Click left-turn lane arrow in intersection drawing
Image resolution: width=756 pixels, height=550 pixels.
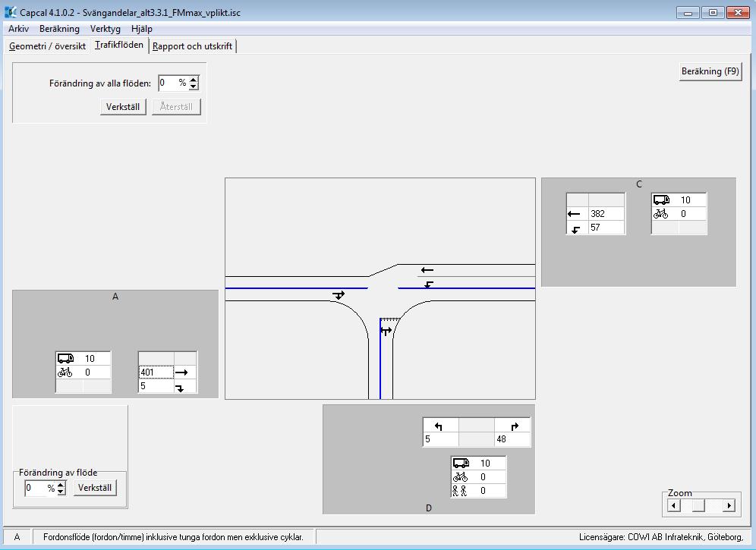coord(429,284)
